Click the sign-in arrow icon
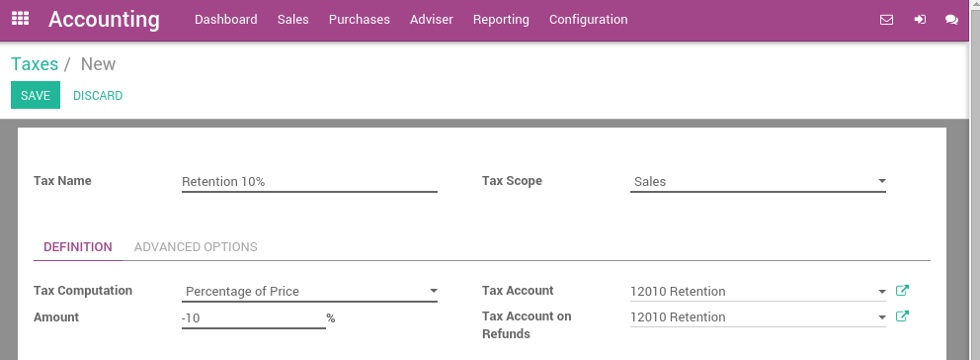This screenshot has height=360, width=980. [x=920, y=20]
